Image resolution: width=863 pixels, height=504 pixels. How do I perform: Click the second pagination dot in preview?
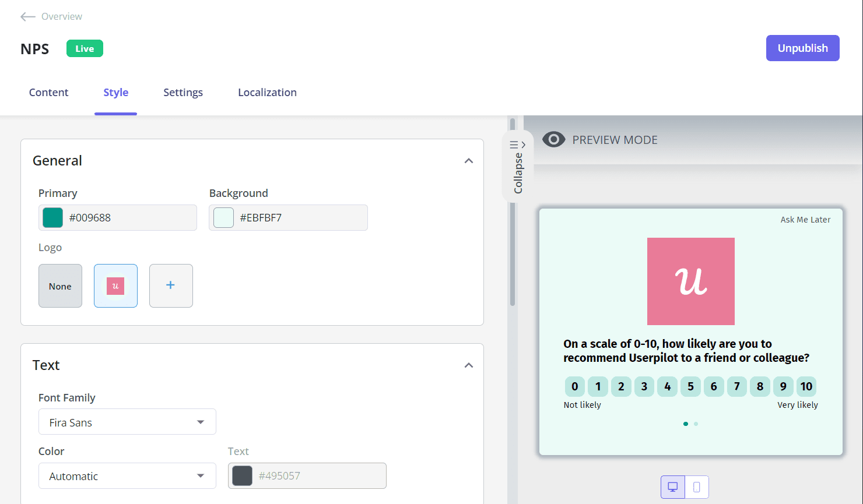point(696,424)
